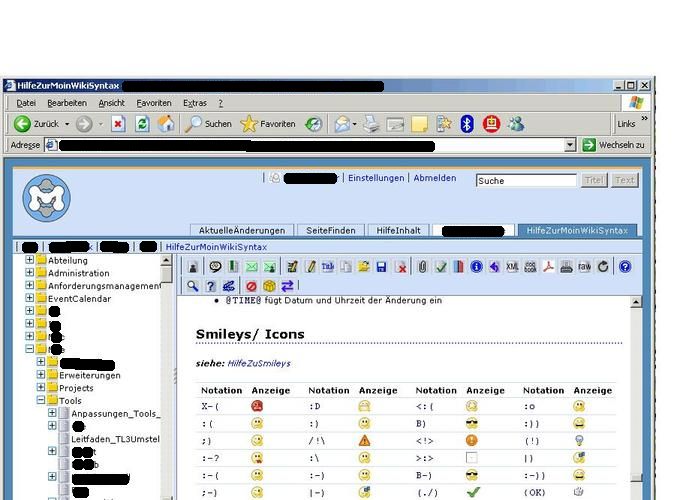683x500 pixels.
Task: Expand the Abteilung folder node
Action: (30, 260)
